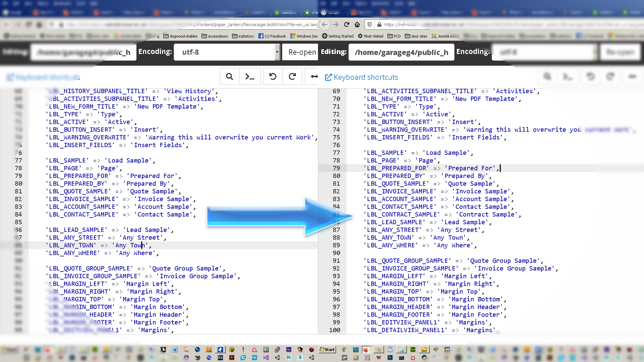Image resolution: width=644 pixels, height=362 pixels.
Task: Open the command prompt taskbar icon
Action: 401,358
